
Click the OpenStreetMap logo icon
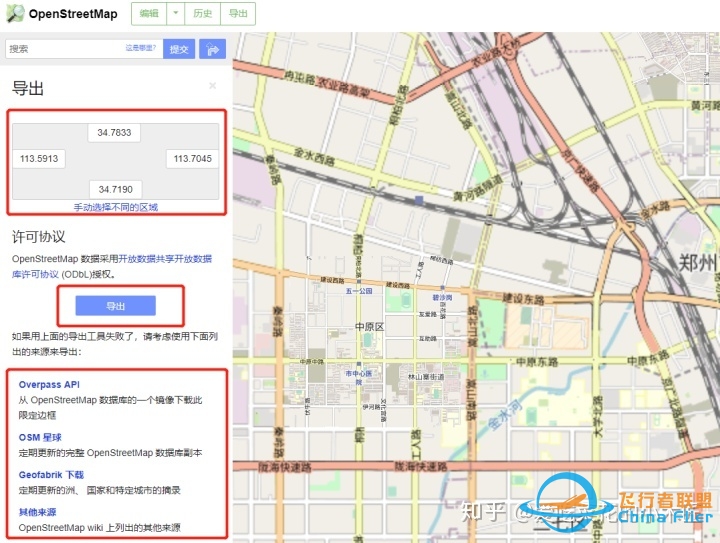click(15, 13)
